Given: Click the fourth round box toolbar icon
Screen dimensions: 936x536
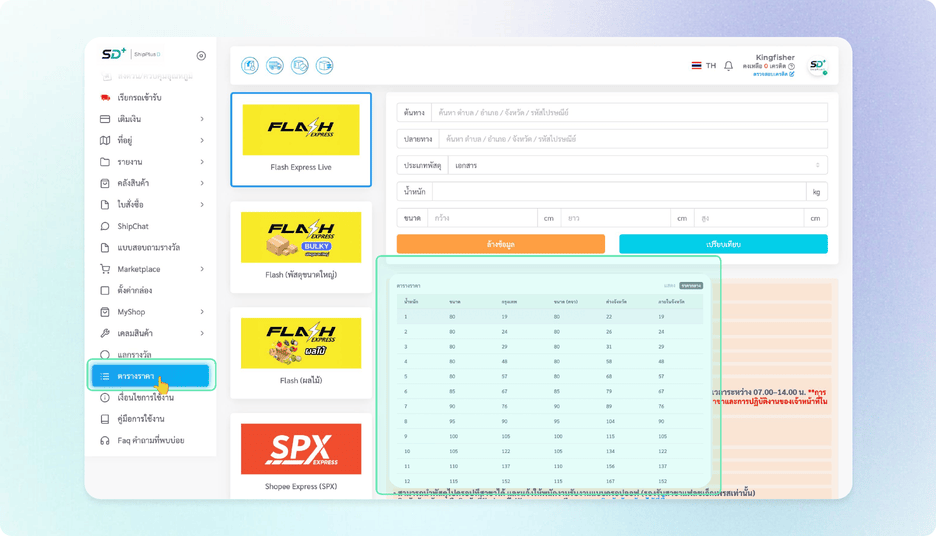Looking at the screenshot, I should tap(325, 66).
